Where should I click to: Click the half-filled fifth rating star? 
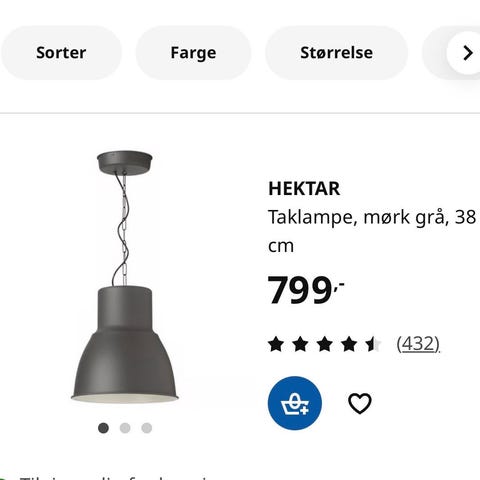pos(373,344)
